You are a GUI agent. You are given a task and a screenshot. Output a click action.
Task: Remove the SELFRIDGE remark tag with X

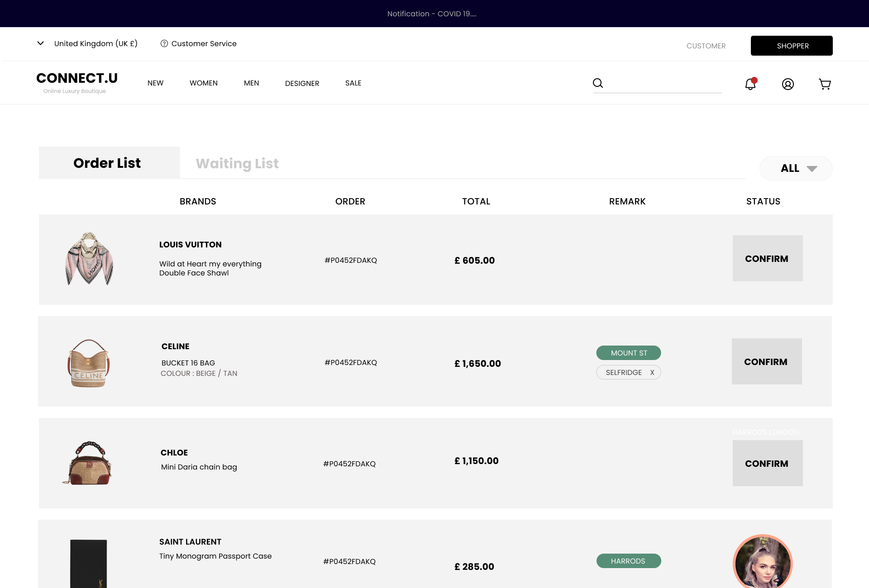coord(652,372)
